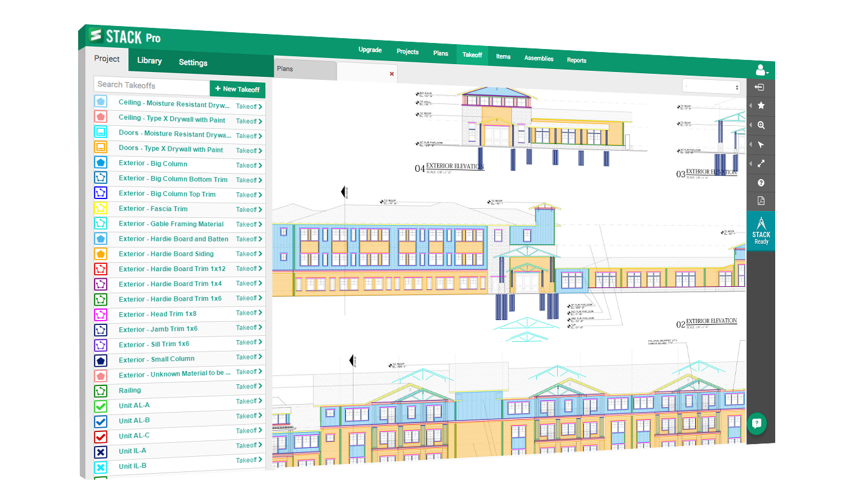
Task: Click the green checkmark icon for Unit AL-A
Action: [x=101, y=406]
